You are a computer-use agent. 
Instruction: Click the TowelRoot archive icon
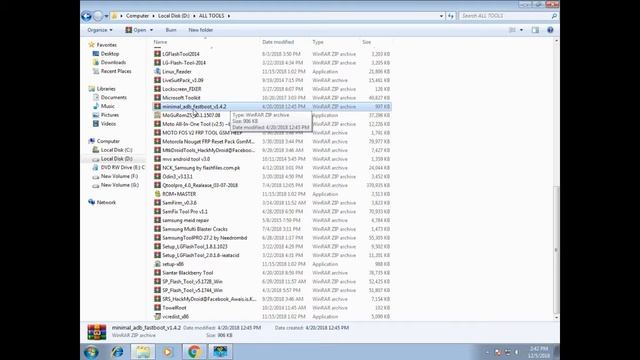click(x=157, y=308)
